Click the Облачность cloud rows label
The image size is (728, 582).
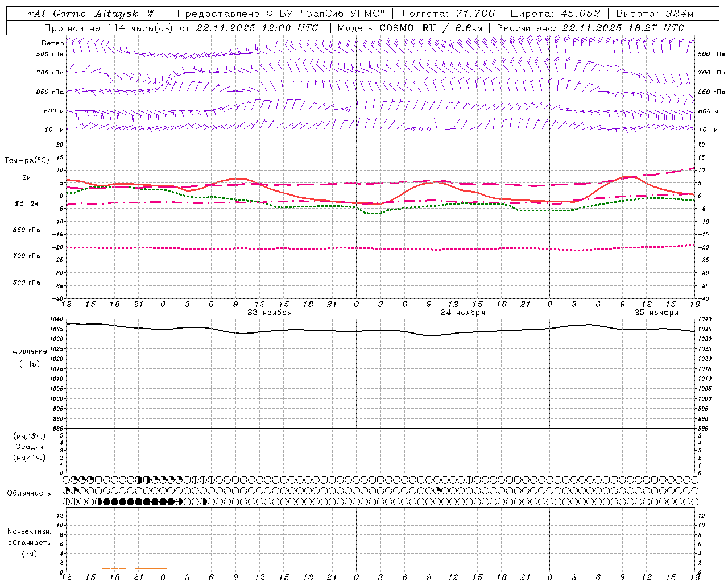[x=29, y=493]
